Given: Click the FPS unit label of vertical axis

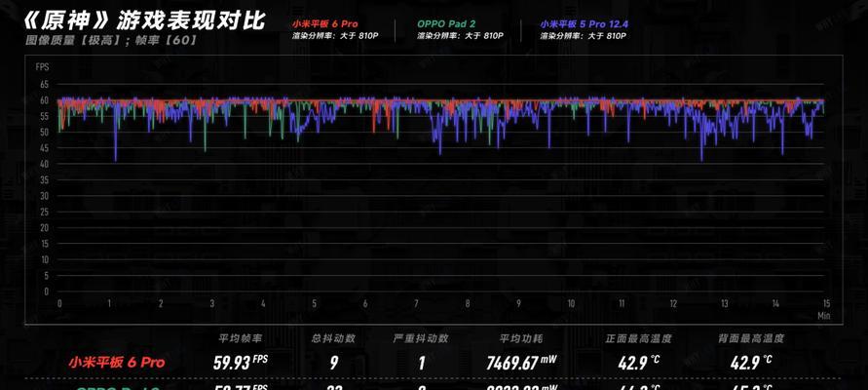Looking at the screenshot, I should tap(42, 67).
